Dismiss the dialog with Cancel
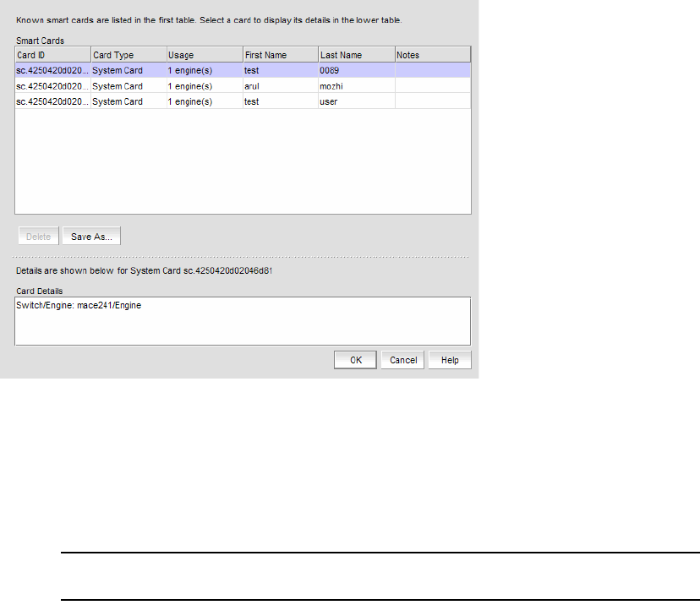The image size is (700, 605). (403, 360)
